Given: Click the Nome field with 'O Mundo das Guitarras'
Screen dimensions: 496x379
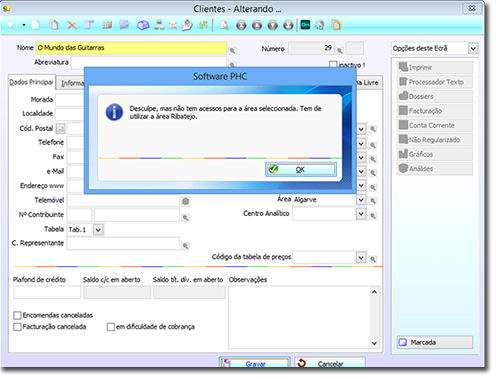Looking at the screenshot, I should pyautogui.click(x=131, y=48).
